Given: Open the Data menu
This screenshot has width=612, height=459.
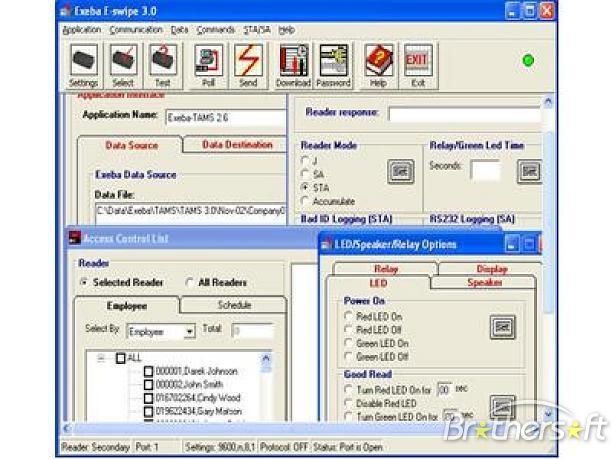Looking at the screenshot, I should [180, 30].
